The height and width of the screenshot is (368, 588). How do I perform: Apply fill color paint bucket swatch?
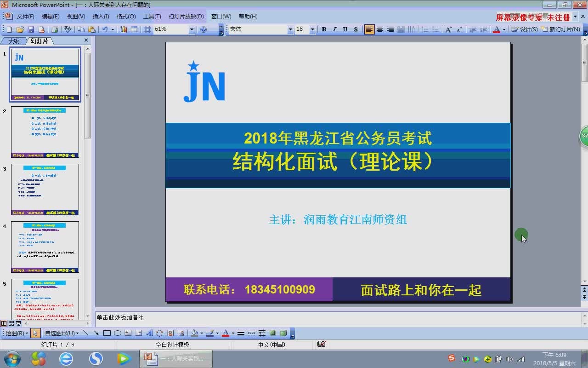click(x=194, y=333)
